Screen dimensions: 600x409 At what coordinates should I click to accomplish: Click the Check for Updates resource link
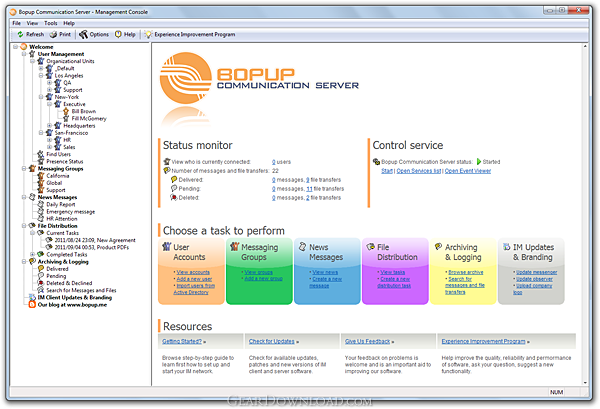pyautogui.click(x=272, y=341)
